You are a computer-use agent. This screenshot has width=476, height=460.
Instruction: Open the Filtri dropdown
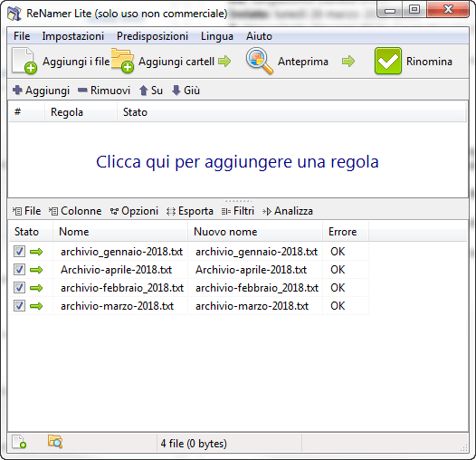pyautogui.click(x=238, y=211)
